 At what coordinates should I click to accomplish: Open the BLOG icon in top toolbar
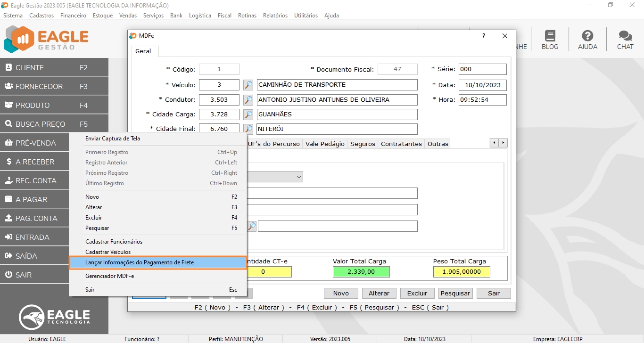pos(550,40)
